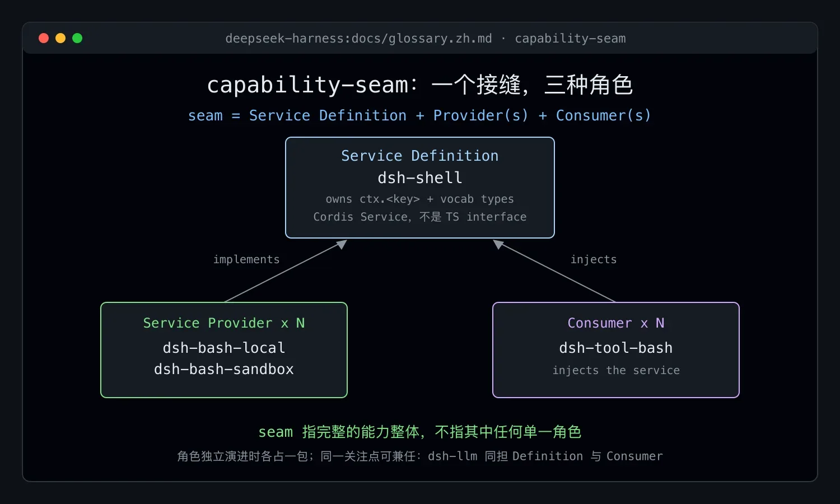Click the line 'owns ctx.<key> + vocab types'
Image resolution: width=840 pixels, height=504 pixels.
coord(420,199)
